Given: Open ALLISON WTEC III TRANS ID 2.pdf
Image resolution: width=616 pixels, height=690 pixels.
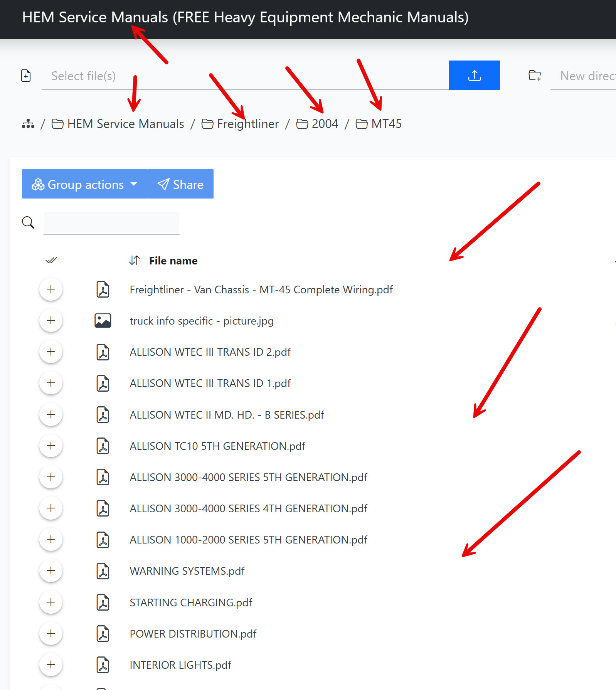Looking at the screenshot, I should click(210, 352).
